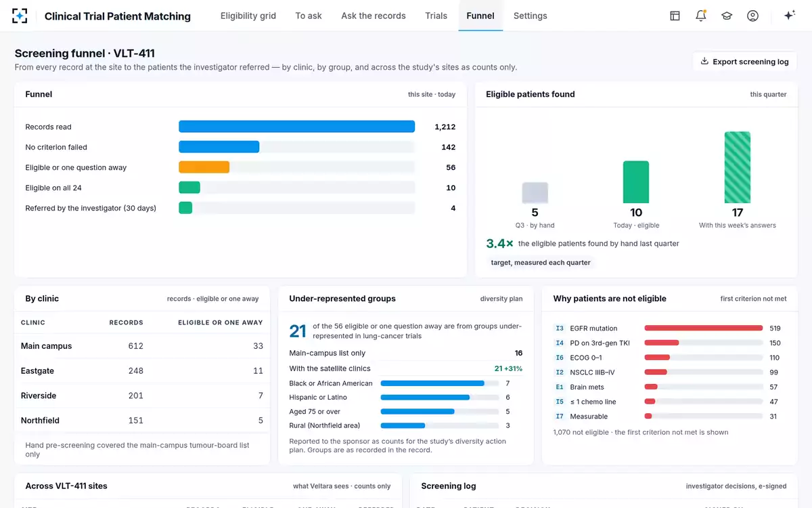
Task: Click the No criterion failed value 142
Action: [448, 147]
